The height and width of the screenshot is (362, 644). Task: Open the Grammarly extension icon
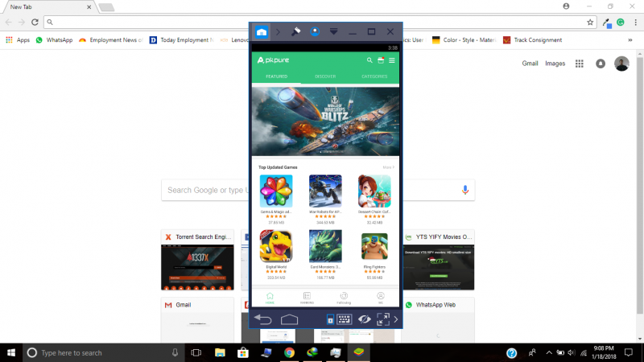621,23
